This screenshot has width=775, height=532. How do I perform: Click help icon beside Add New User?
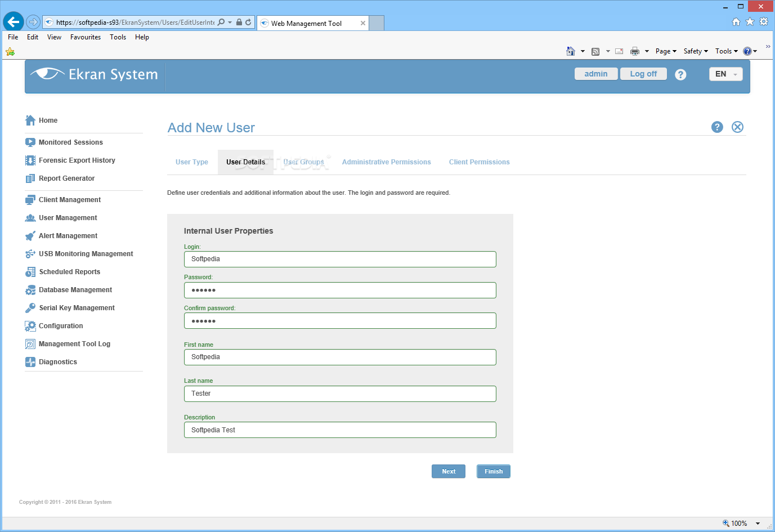pos(717,127)
